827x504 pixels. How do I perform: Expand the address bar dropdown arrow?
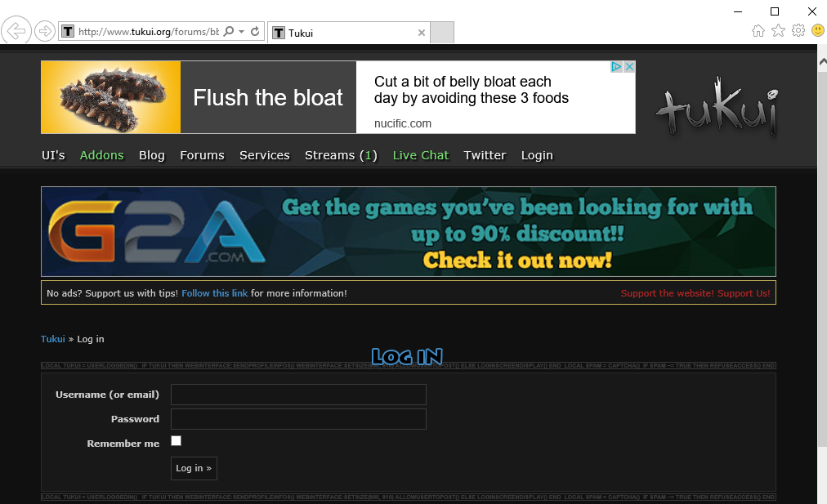point(242,32)
